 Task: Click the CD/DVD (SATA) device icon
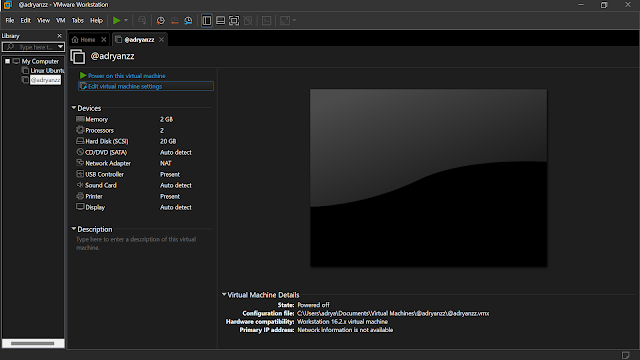coord(80,152)
